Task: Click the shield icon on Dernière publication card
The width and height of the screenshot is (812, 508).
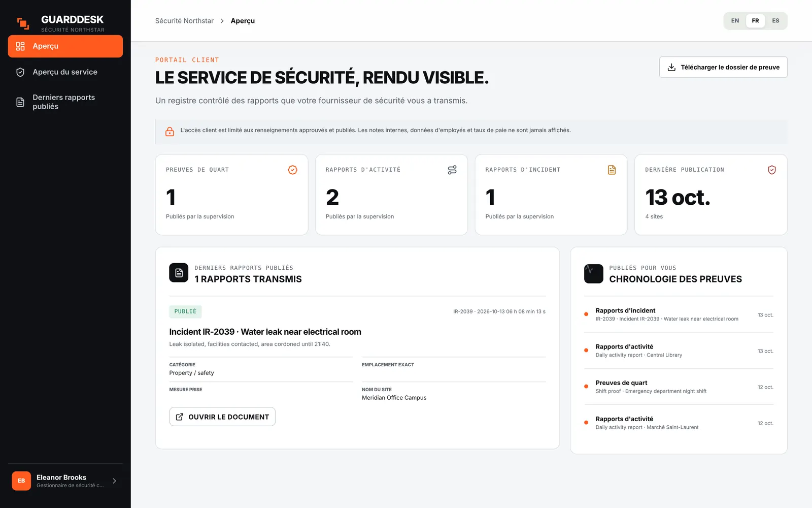Action: [772, 170]
